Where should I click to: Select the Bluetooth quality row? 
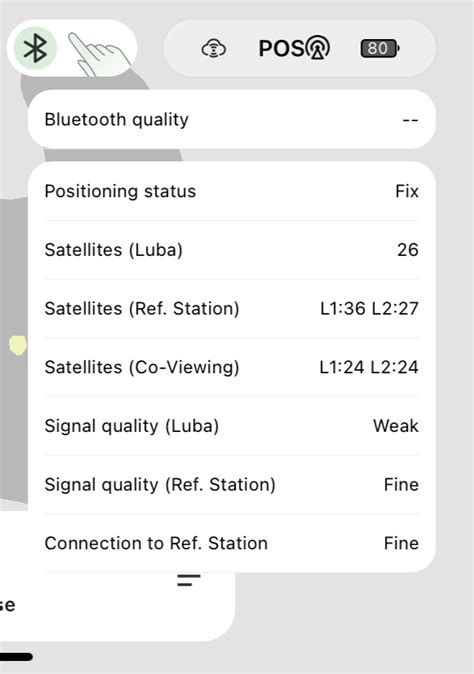(232, 119)
